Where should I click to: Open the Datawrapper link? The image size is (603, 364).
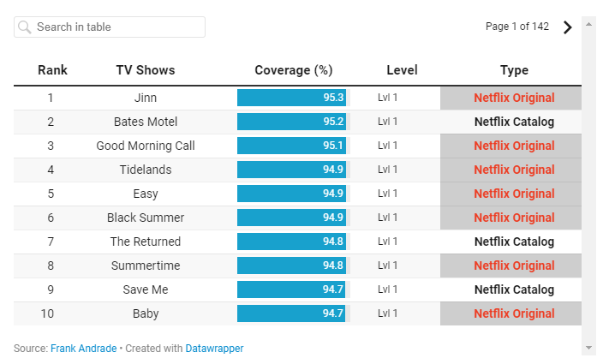pyautogui.click(x=214, y=349)
